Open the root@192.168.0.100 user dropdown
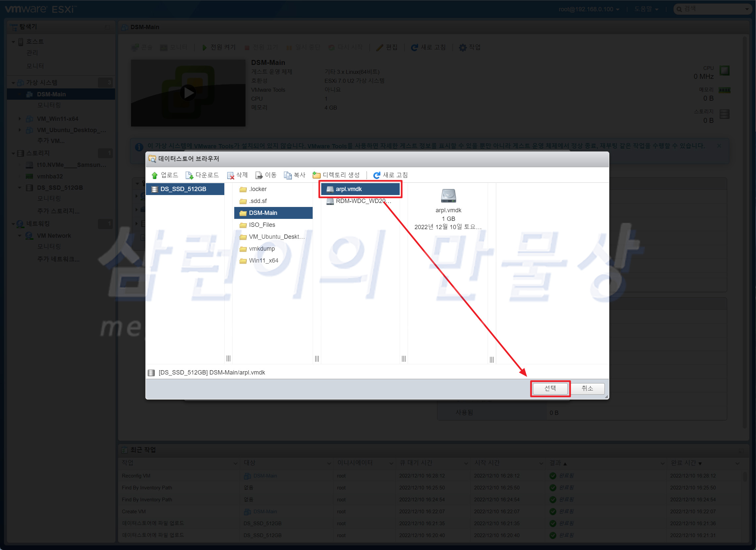Viewport: 756px width, 550px height. 589,9
